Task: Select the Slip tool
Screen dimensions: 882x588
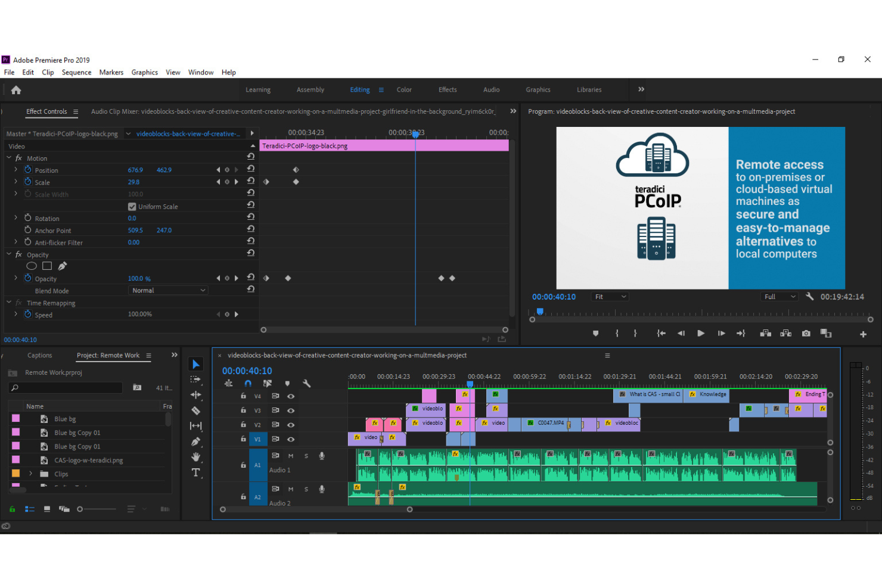Action: click(195, 426)
